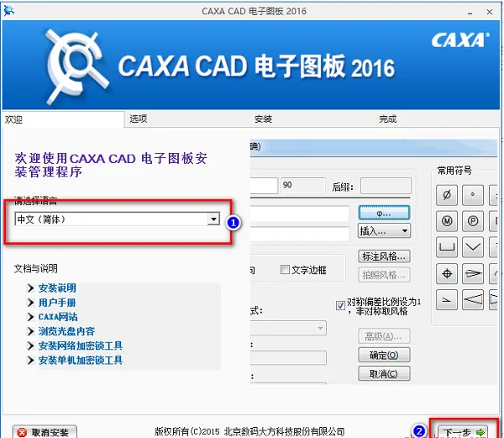
Task: Open the 安装说明 link
Action: 57,288
